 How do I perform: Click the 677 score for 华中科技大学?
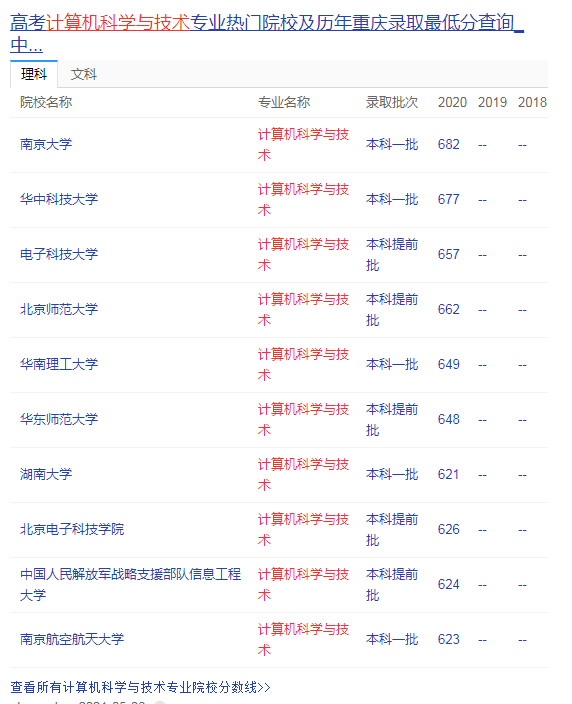(x=449, y=199)
